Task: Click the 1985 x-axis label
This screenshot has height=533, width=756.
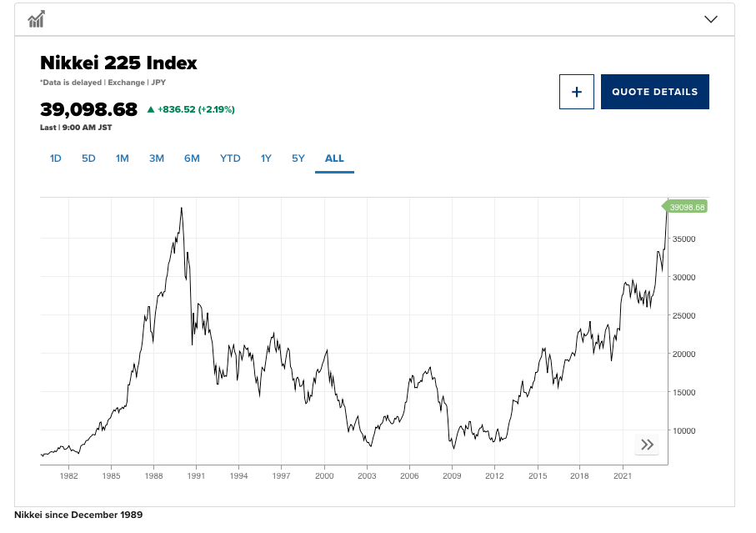Action: pyautogui.click(x=112, y=476)
